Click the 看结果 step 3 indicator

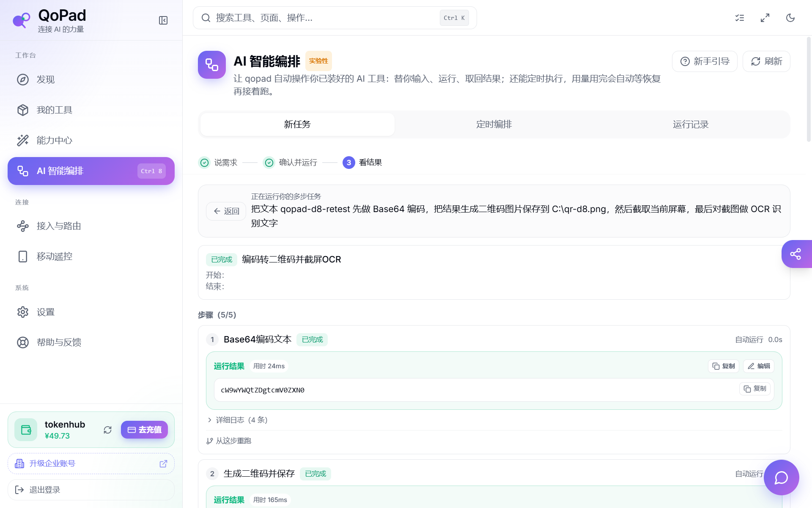click(x=362, y=163)
